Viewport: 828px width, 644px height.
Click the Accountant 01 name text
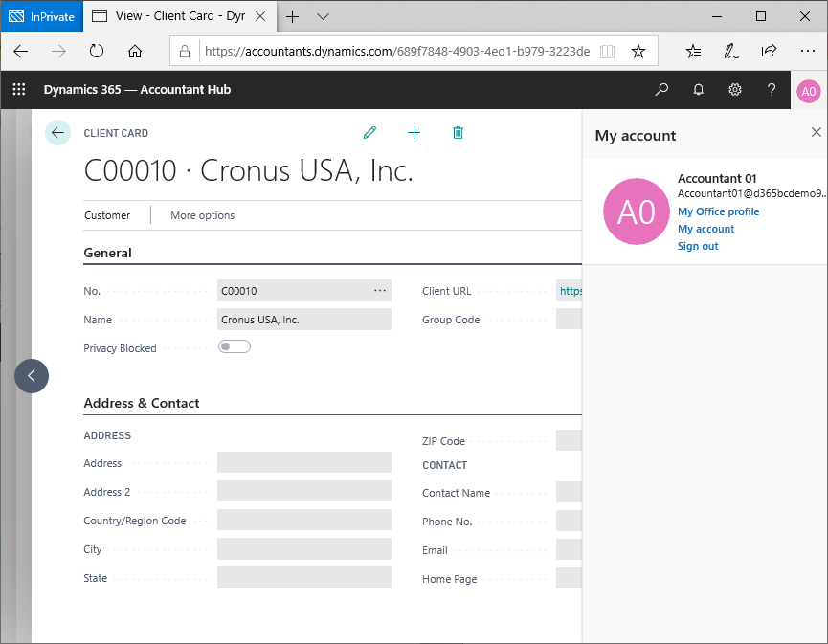[717, 178]
